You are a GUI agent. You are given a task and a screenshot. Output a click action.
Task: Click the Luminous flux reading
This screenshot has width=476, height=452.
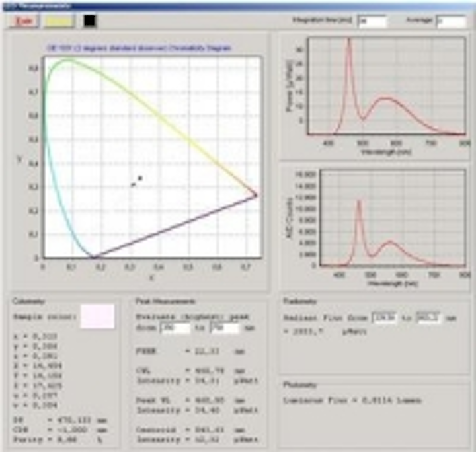click(352, 400)
